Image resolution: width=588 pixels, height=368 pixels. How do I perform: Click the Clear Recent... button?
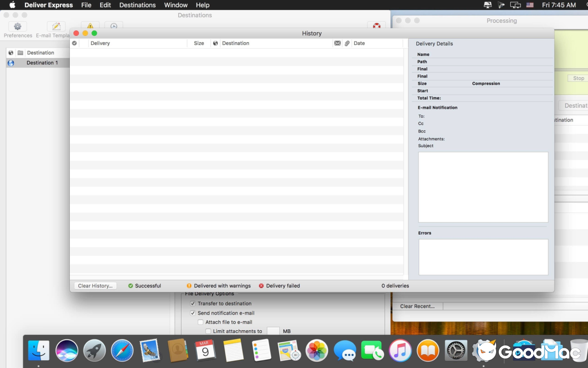pyautogui.click(x=417, y=306)
